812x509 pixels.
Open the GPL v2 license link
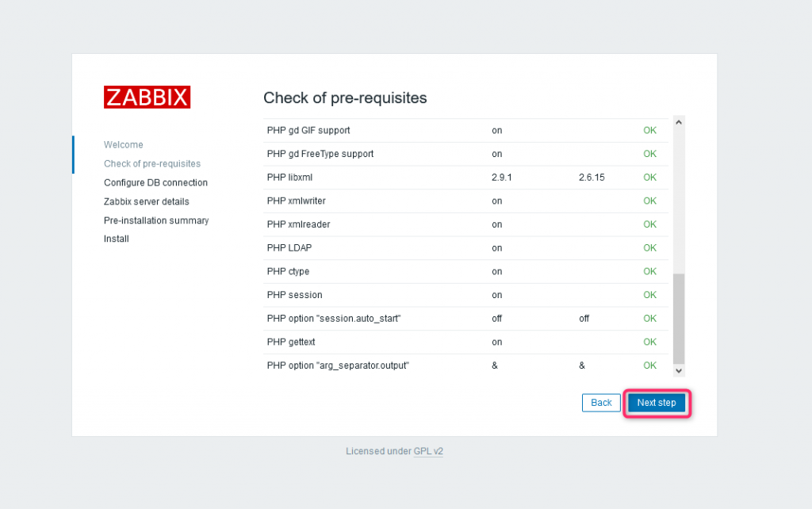428,451
